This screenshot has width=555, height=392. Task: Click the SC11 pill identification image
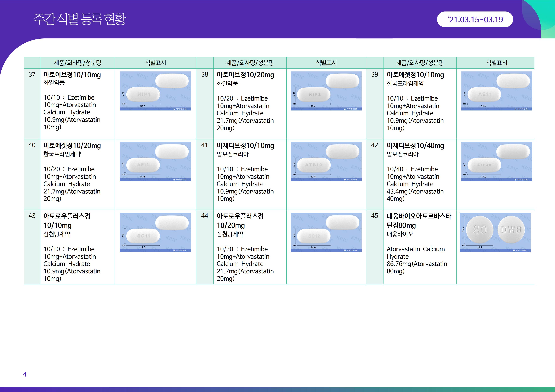coord(155,232)
